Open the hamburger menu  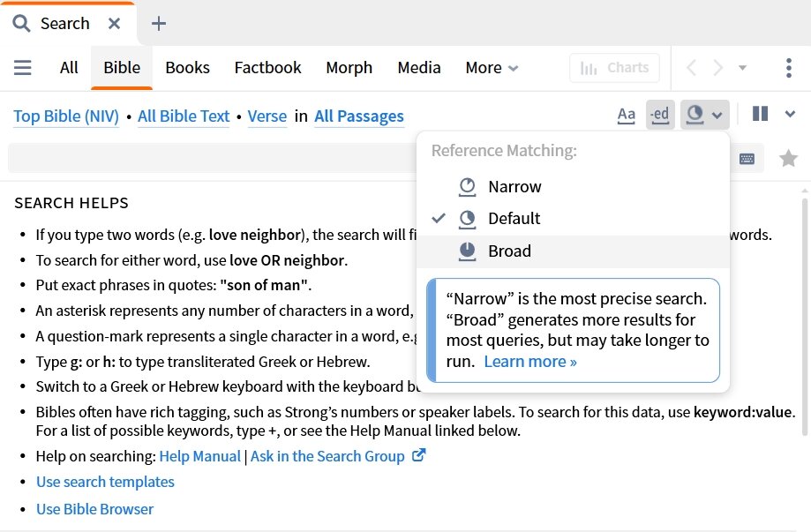[23, 68]
